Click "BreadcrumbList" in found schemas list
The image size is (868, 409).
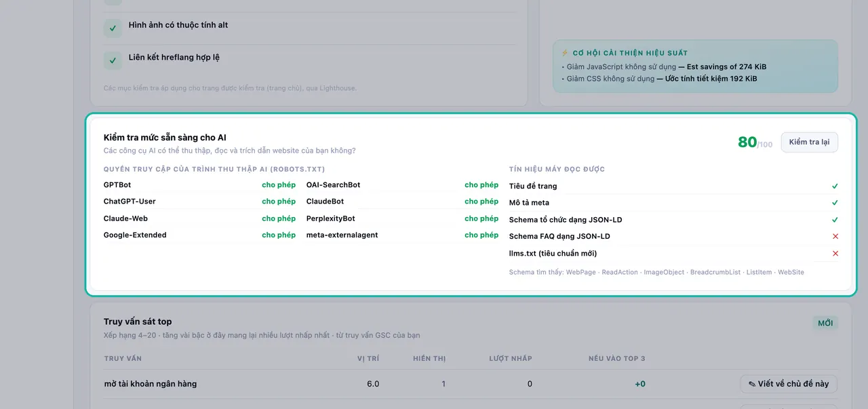715,272
